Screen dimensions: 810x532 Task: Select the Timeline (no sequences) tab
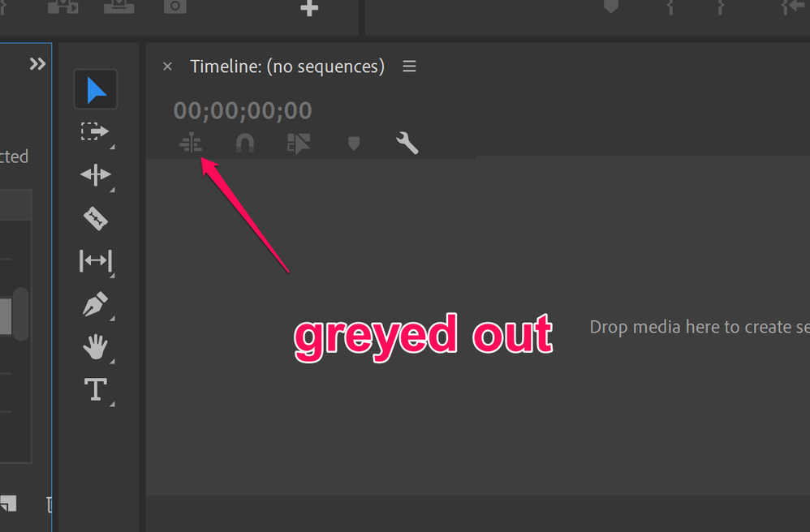click(x=287, y=66)
